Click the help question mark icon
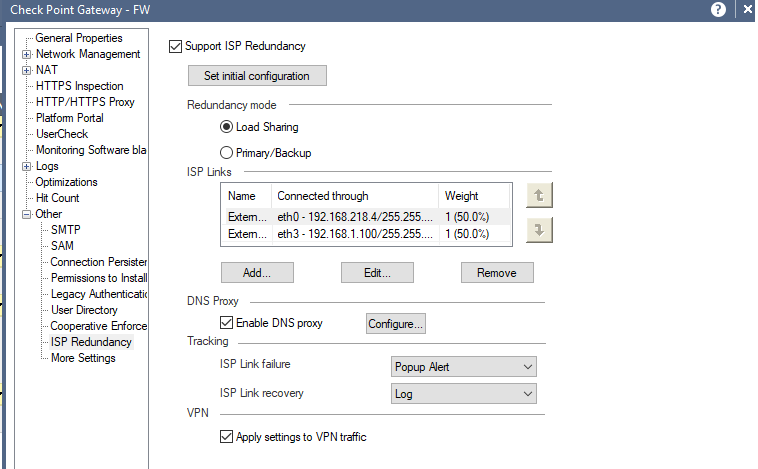This screenshot has height=469, width=758. pyautogui.click(x=718, y=9)
